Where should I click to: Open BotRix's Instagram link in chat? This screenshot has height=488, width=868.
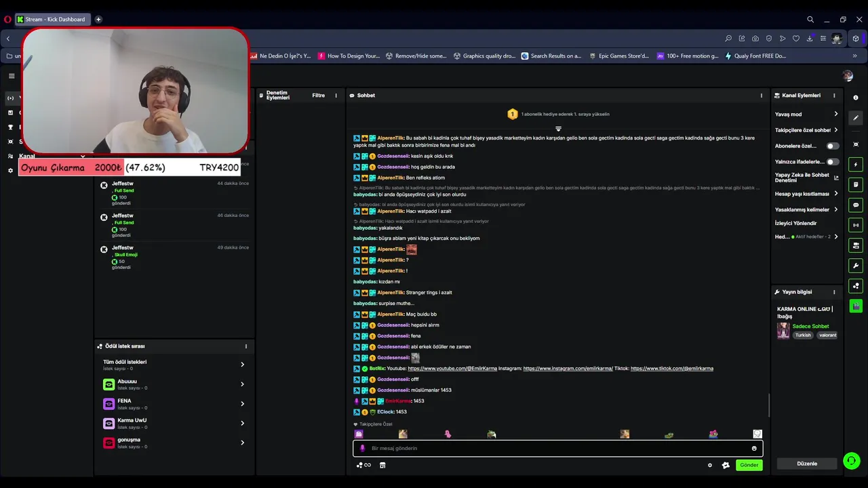click(x=568, y=369)
